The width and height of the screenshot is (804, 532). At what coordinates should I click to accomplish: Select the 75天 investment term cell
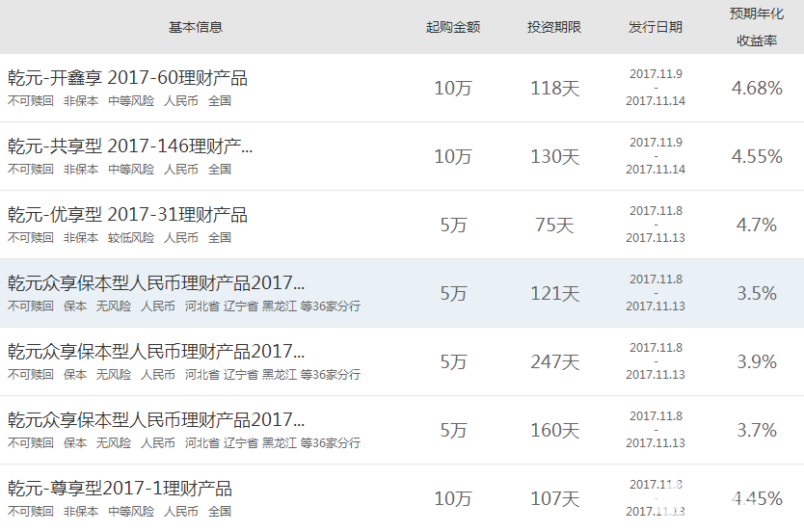(x=554, y=225)
